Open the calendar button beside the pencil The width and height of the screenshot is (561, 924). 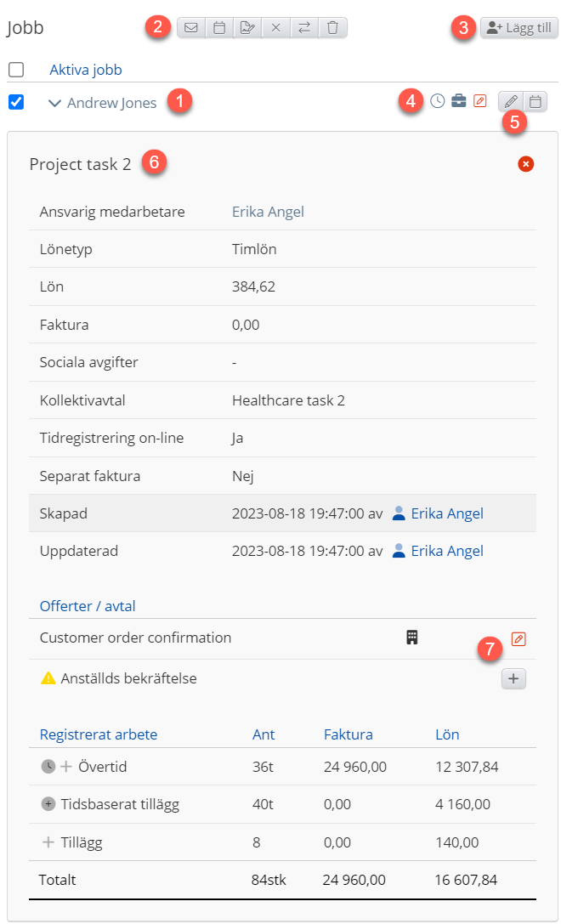point(535,102)
